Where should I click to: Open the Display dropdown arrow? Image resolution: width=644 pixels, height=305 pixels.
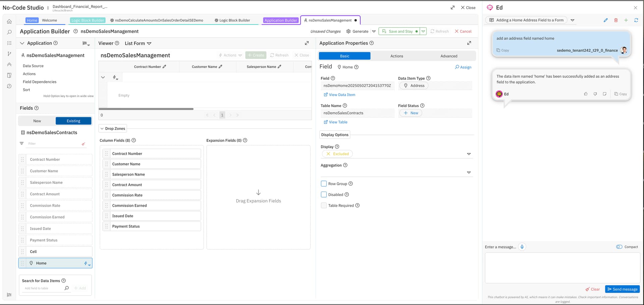[x=469, y=154]
